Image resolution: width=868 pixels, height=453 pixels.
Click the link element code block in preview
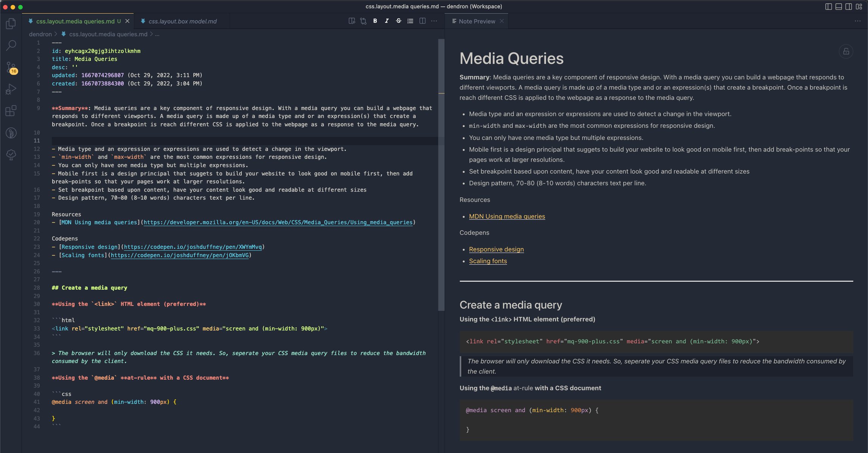[656, 341]
